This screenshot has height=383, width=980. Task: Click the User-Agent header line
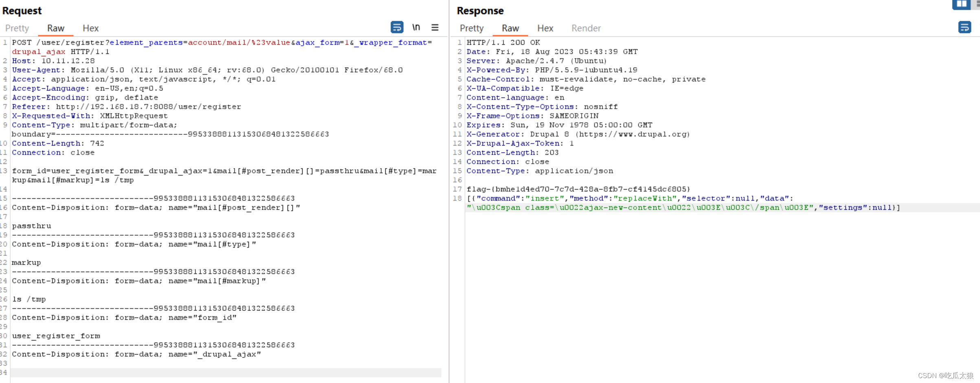coord(207,70)
